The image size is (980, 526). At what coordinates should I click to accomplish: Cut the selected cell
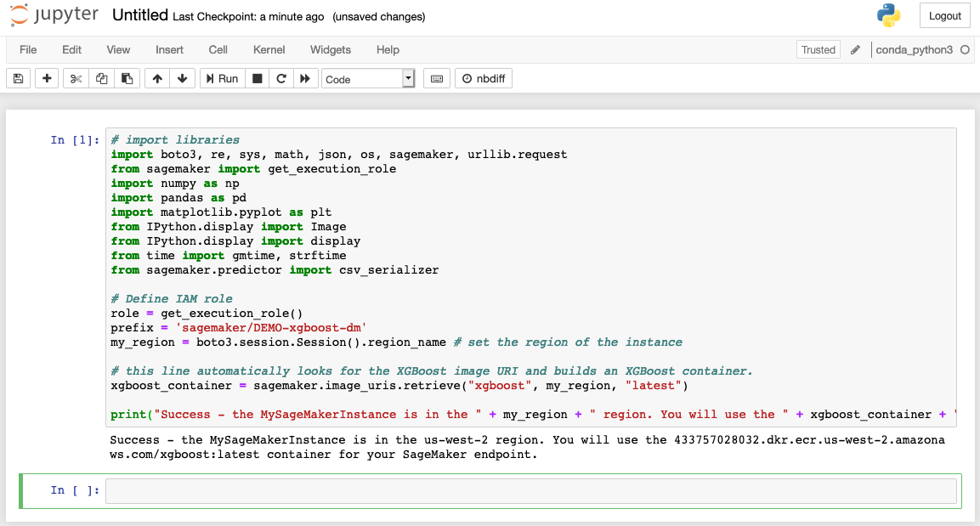[x=75, y=77]
